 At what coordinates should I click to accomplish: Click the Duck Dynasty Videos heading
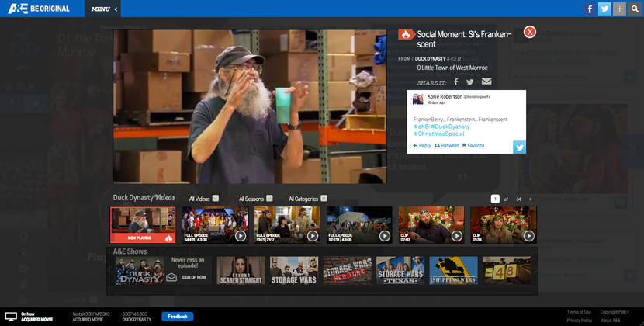144,198
